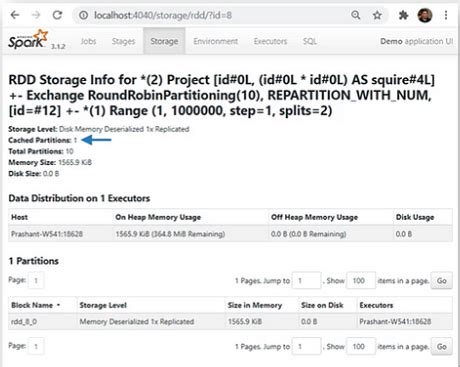Open the Stages tab
This screenshot has width=460, height=367.
pos(123,41)
